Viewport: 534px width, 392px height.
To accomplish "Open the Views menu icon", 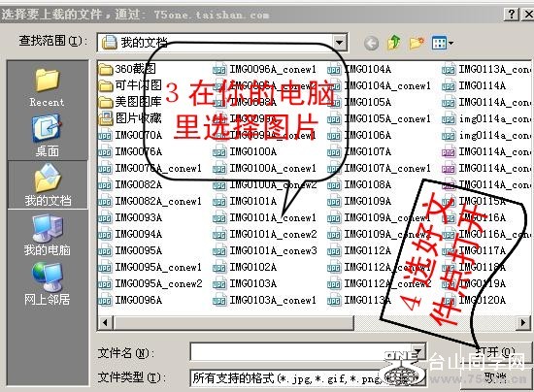I will [442, 43].
